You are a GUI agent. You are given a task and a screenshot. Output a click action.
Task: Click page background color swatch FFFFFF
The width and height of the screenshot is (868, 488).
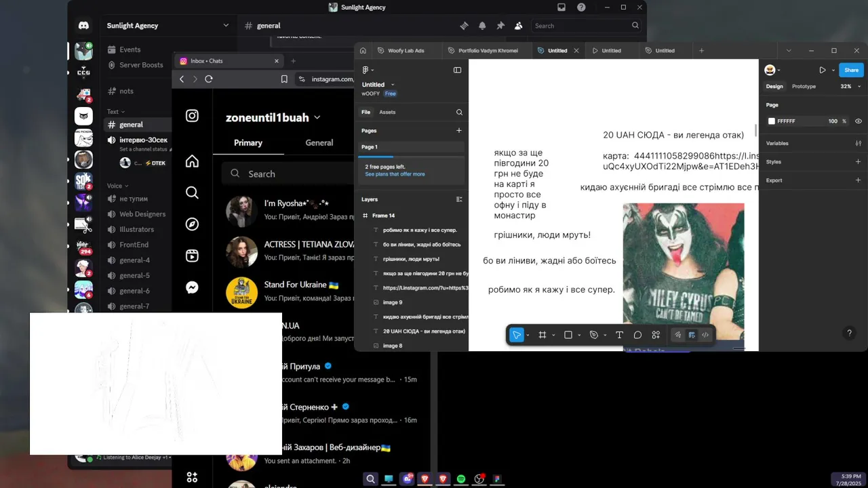tap(771, 121)
